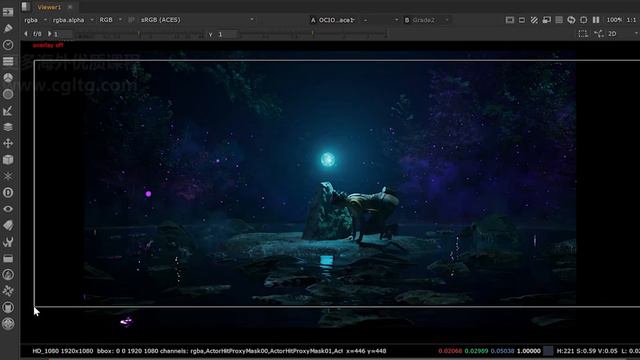Toggle the scanline downrez icon

pos(559,20)
